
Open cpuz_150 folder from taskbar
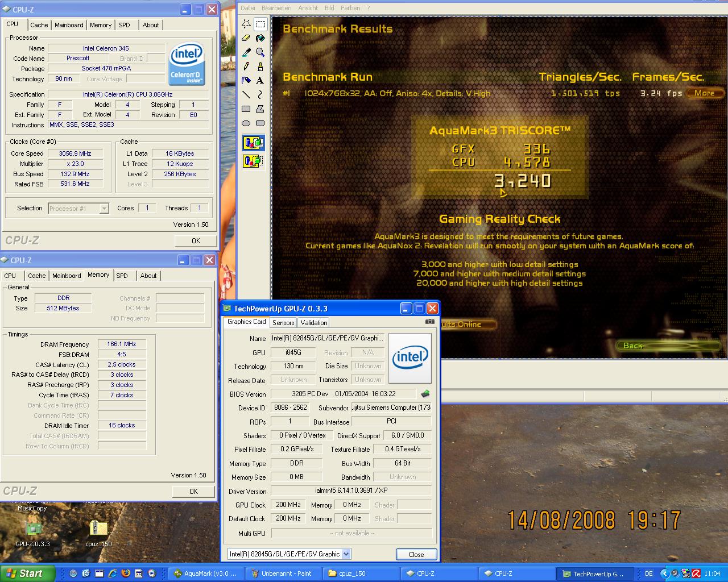(359, 573)
